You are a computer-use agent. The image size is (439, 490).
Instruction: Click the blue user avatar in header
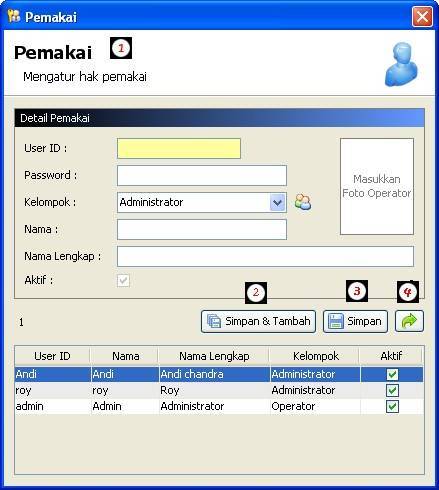(x=402, y=64)
